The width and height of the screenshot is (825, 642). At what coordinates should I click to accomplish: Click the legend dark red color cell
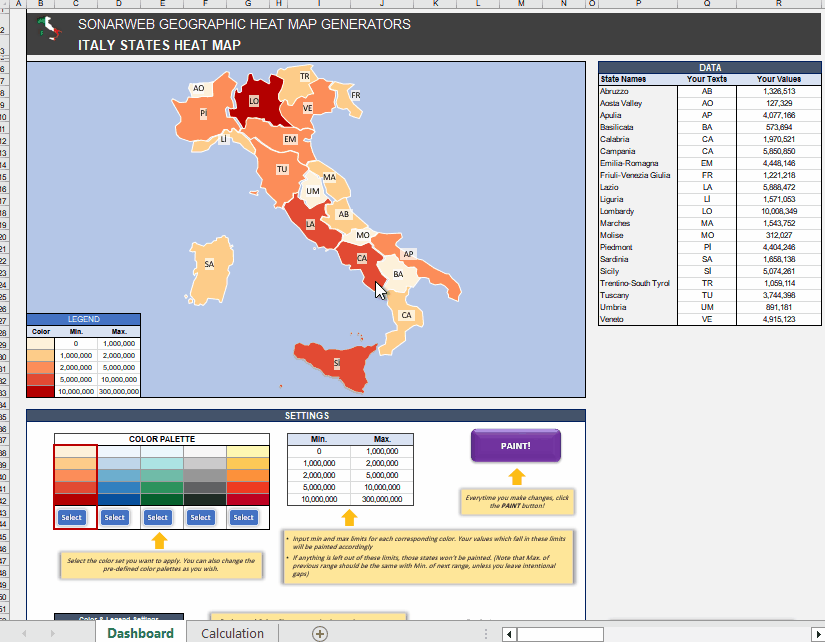[x=41, y=392]
